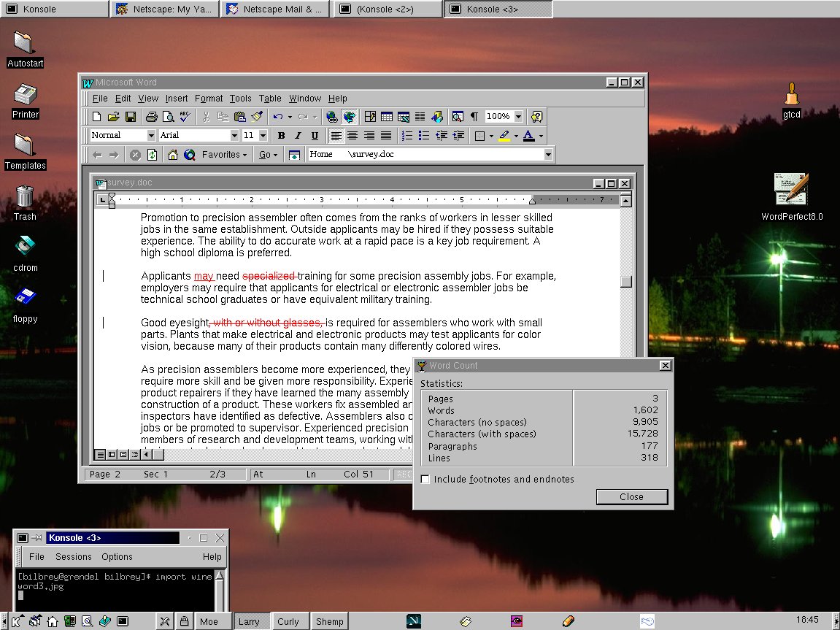This screenshot has width=840, height=630.
Task: Switch to Netscape Mail in taskbar
Action: tap(274, 9)
